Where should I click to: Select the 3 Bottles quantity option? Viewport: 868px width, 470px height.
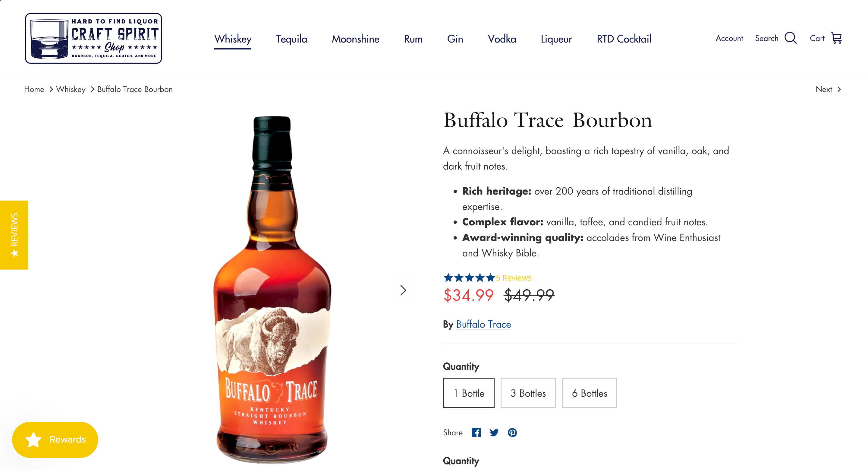528,393
